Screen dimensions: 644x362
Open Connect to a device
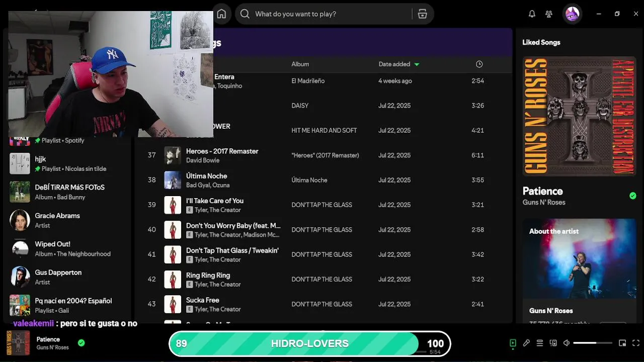click(x=553, y=343)
